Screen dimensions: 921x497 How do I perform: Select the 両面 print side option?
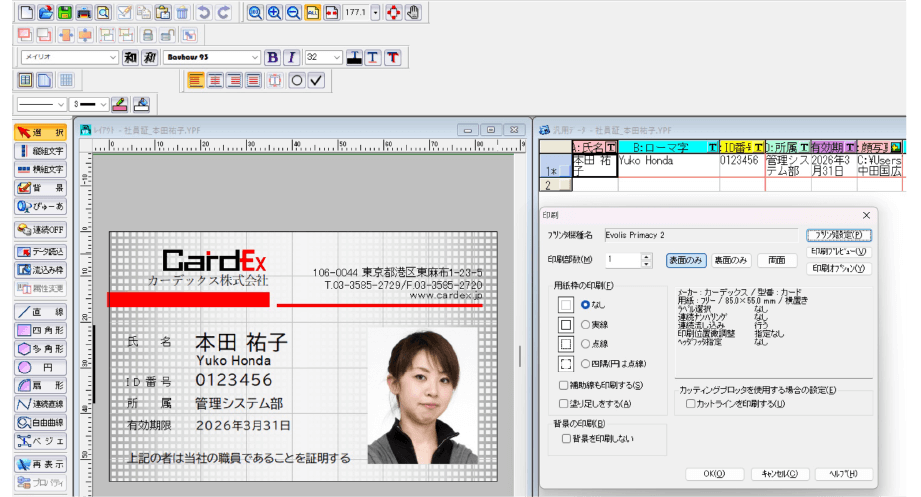(x=776, y=259)
